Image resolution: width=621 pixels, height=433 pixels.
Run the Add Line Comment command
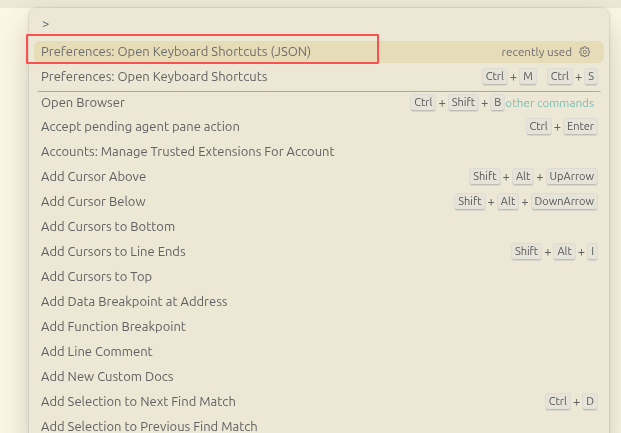pyautogui.click(x=319, y=351)
